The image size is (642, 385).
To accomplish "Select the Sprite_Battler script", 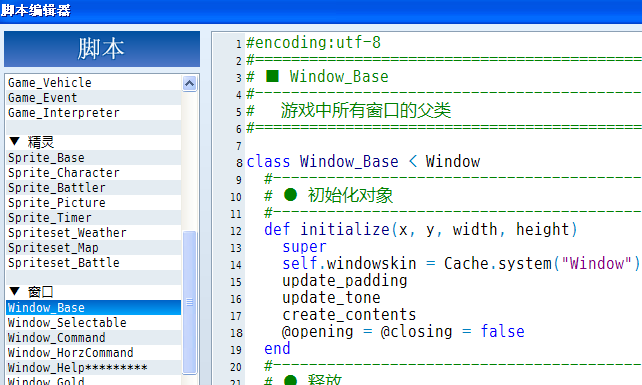I will point(94,188).
